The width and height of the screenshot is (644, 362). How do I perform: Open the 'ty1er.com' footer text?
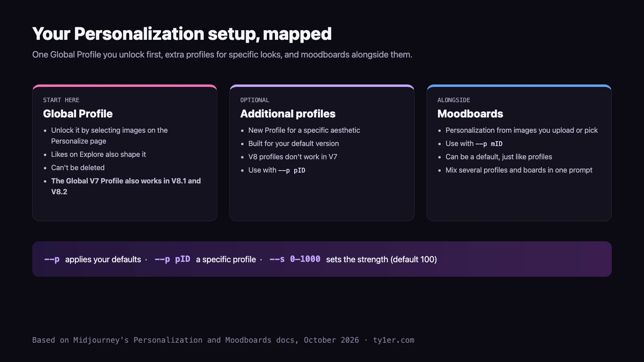coord(394,340)
